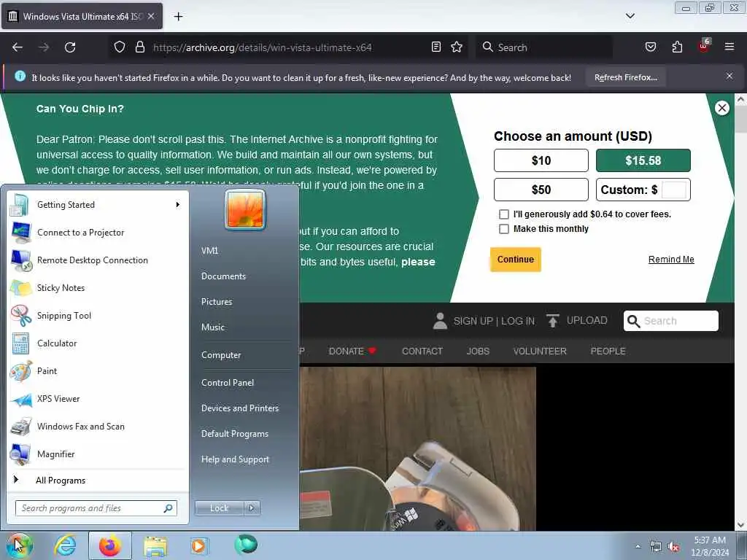Close the Windows Vista Ultimate x64 tab

151,16
